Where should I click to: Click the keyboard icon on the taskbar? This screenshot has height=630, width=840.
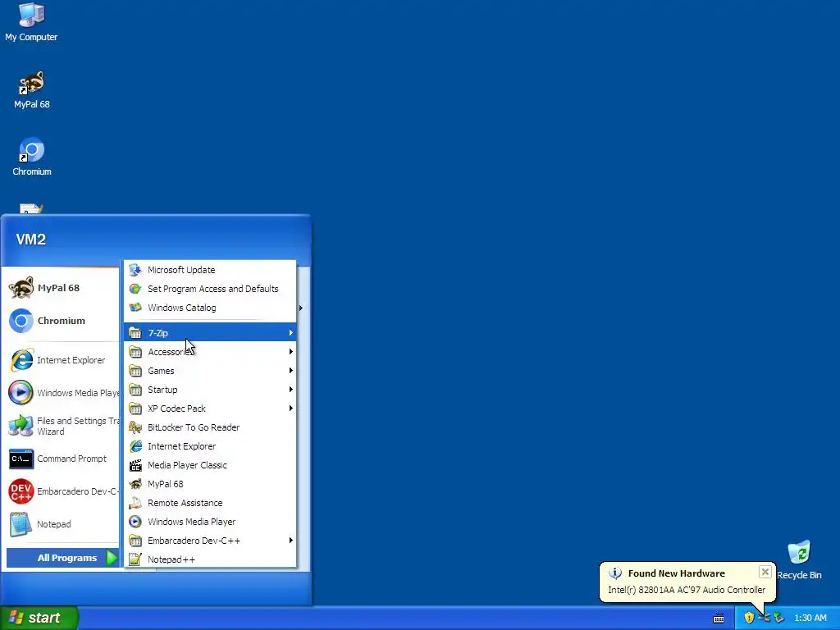719,619
